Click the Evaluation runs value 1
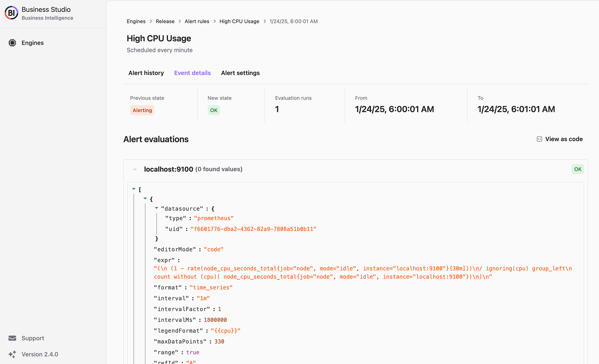Viewport: 599px width, 364px height. [277, 109]
